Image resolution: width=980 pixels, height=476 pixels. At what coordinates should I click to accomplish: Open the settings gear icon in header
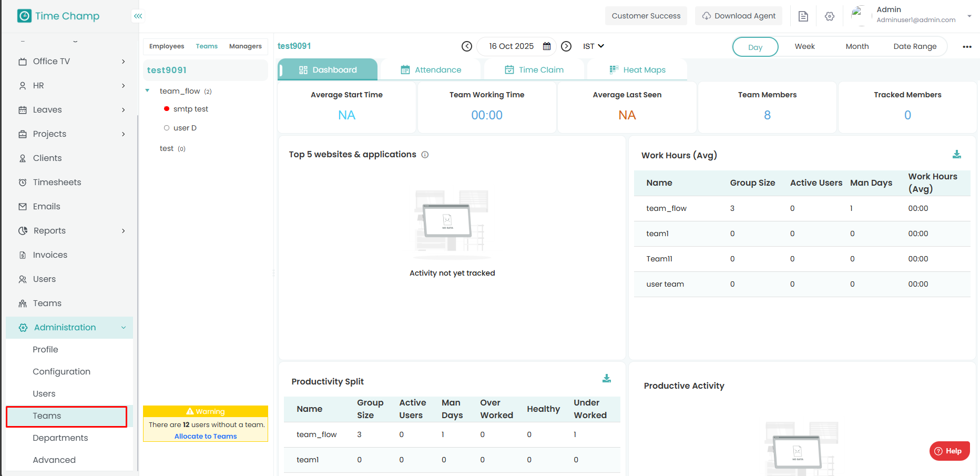point(830,16)
